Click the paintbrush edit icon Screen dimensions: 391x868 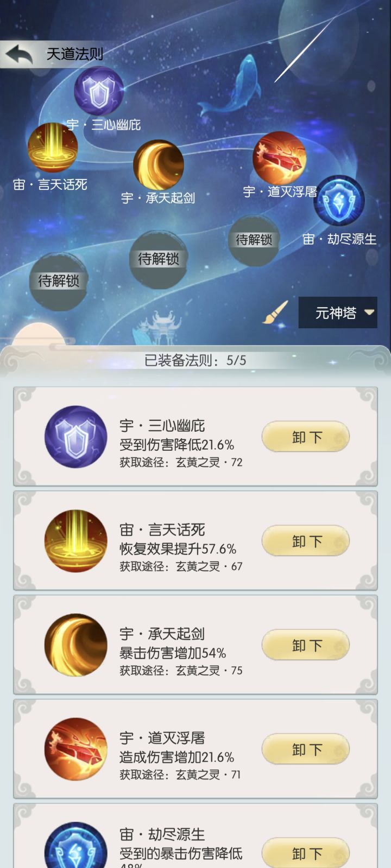275,312
